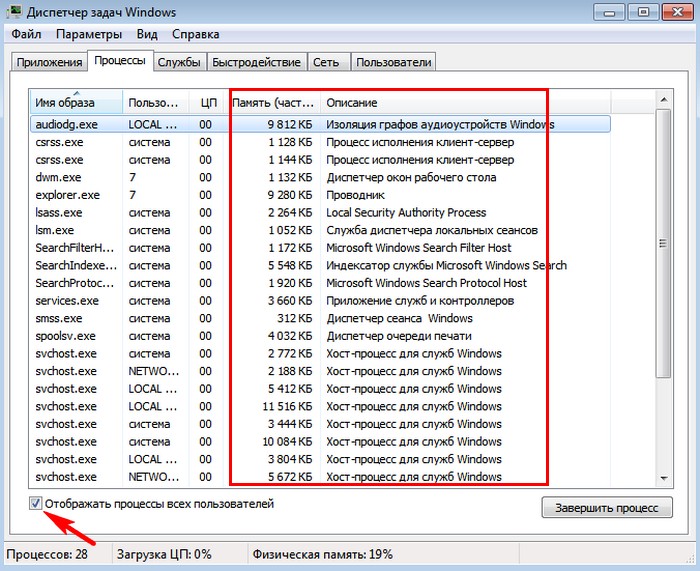Sort processes by Имя образа column header
700x571 pixels.
(x=75, y=103)
